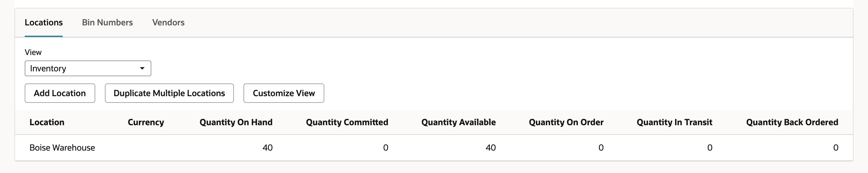Open Customize View
Image resolution: width=868 pixels, height=173 pixels.
pyautogui.click(x=284, y=93)
